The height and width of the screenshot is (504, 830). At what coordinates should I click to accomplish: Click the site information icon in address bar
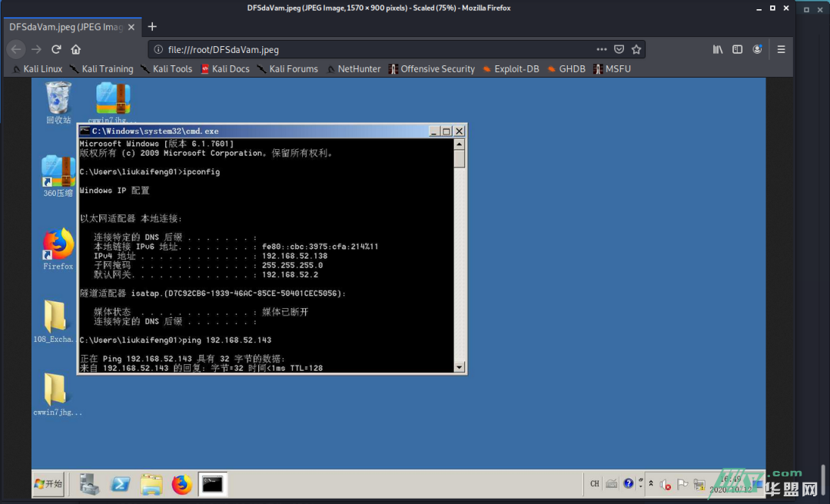click(158, 50)
